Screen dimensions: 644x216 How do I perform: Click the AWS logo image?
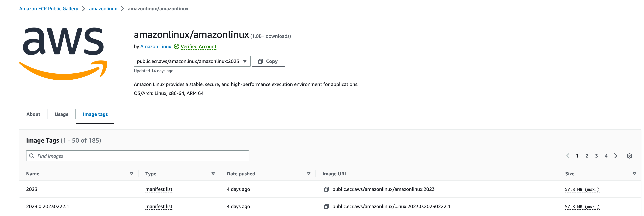tap(63, 54)
